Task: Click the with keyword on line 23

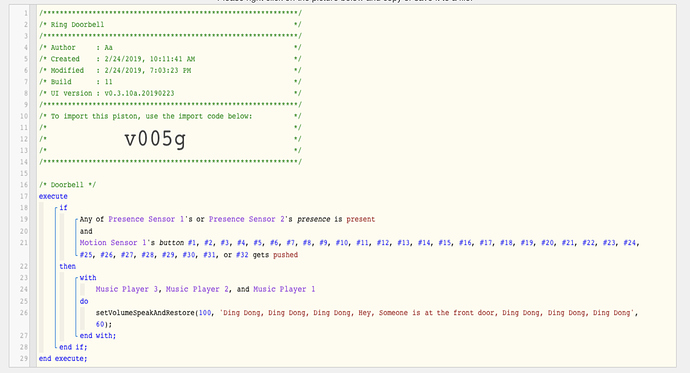Action: point(88,278)
